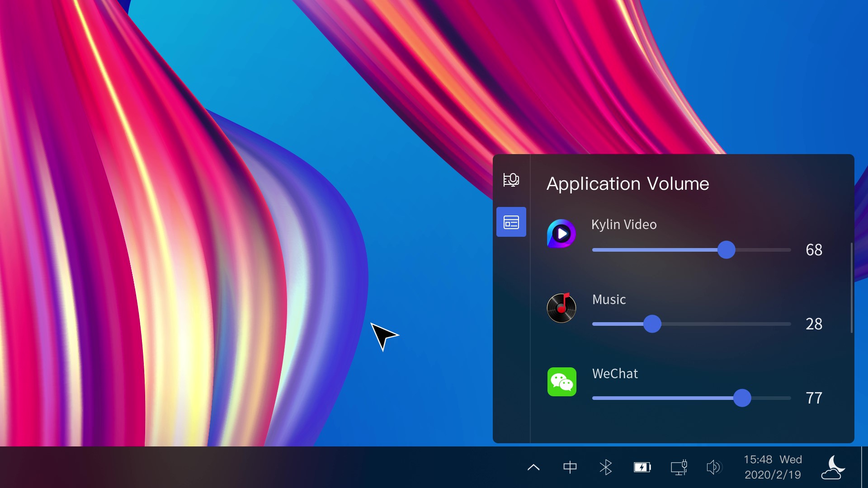Switch the Chinese input method indicator
Viewport: 868px width, 488px height.
point(570,467)
